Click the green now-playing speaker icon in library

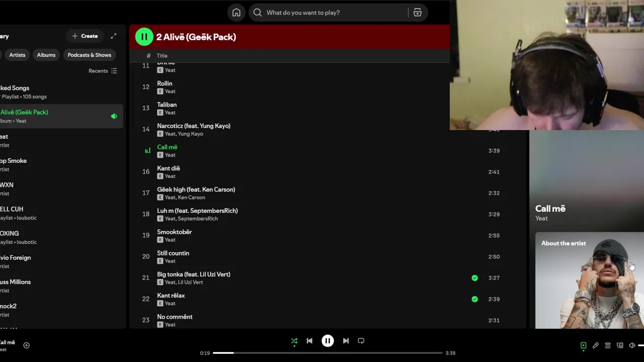click(x=114, y=116)
